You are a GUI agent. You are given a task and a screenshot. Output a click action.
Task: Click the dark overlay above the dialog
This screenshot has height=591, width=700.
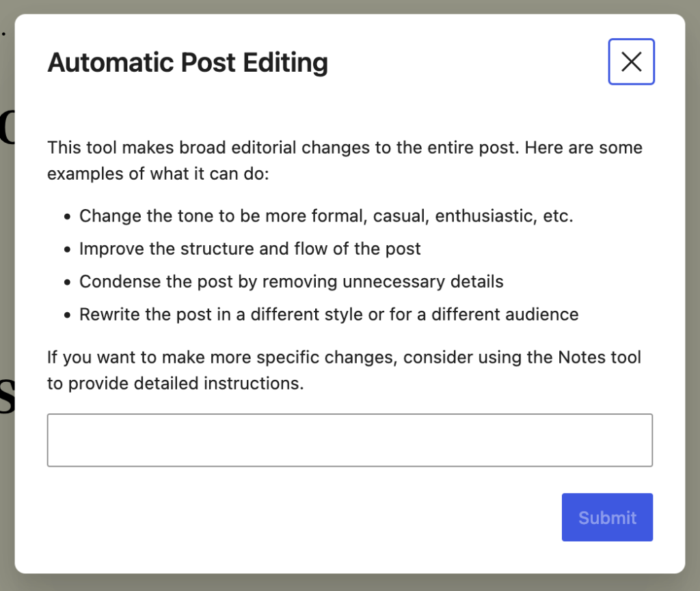click(x=350, y=7)
